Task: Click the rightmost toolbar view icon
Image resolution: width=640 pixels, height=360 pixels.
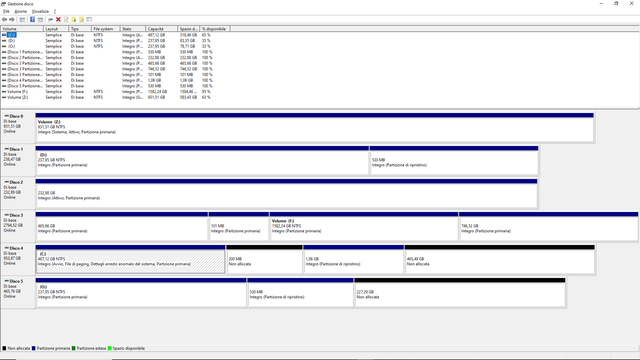Action: (x=89, y=19)
